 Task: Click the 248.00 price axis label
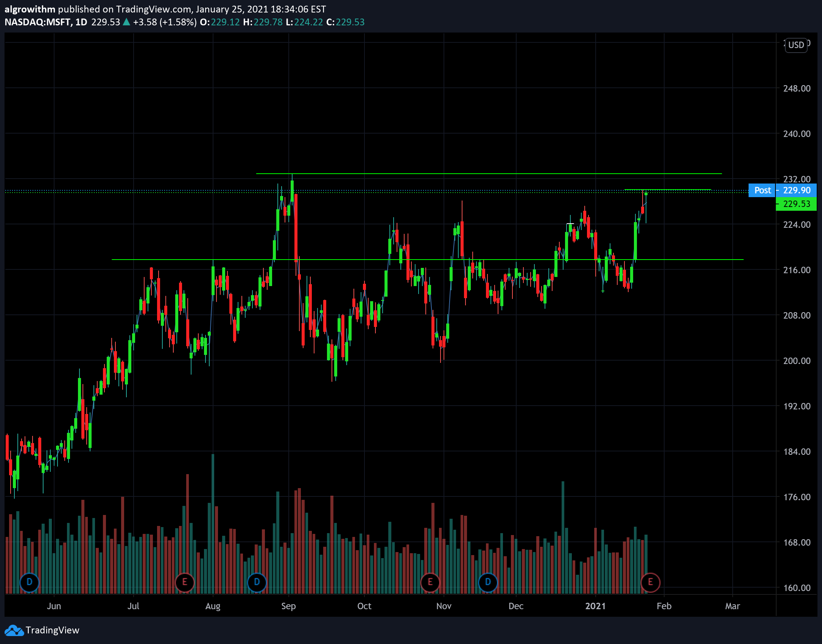click(797, 89)
